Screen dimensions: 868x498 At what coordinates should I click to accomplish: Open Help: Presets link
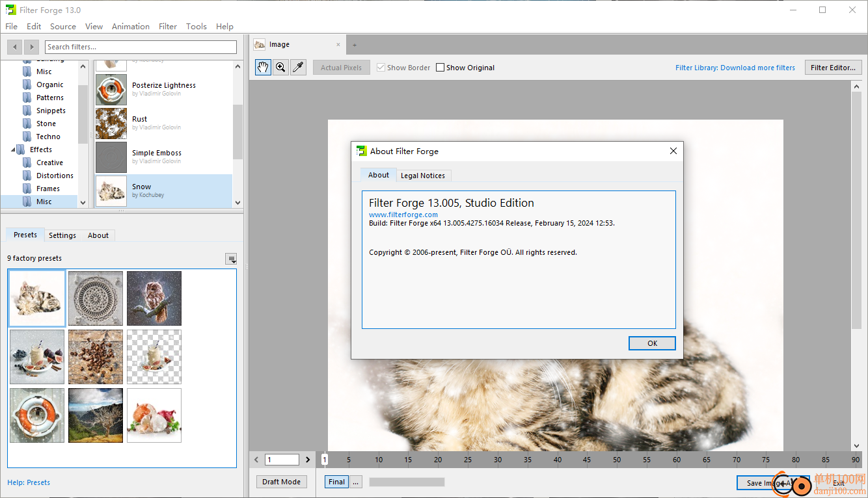pos(29,482)
